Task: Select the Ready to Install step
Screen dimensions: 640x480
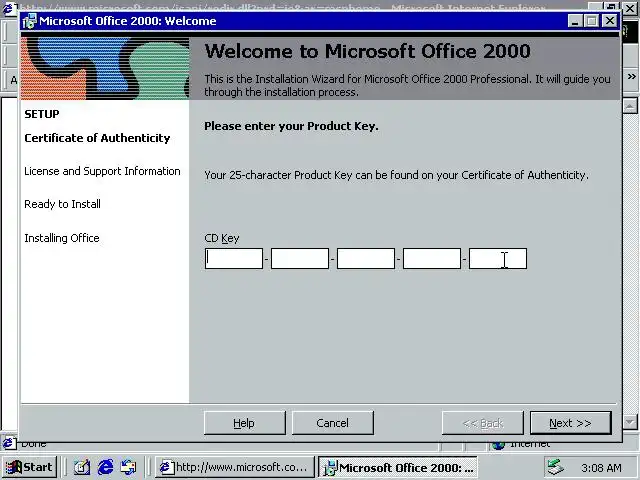Action: [x=62, y=204]
